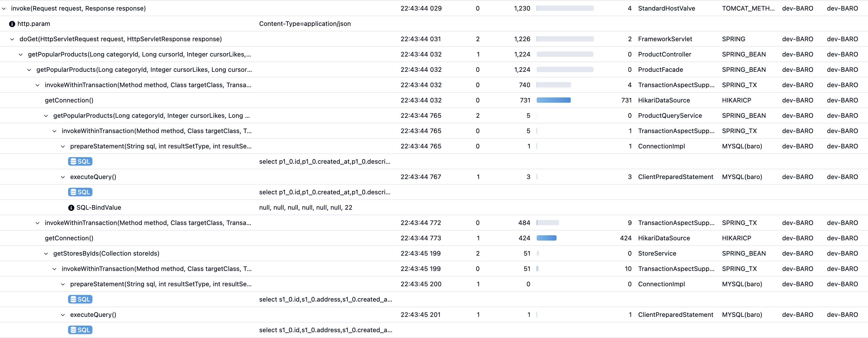The height and width of the screenshot is (338, 868).
Task: Collapse the getStoresByIds(Collection storeIds) node
Action: (x=46, y=253)
